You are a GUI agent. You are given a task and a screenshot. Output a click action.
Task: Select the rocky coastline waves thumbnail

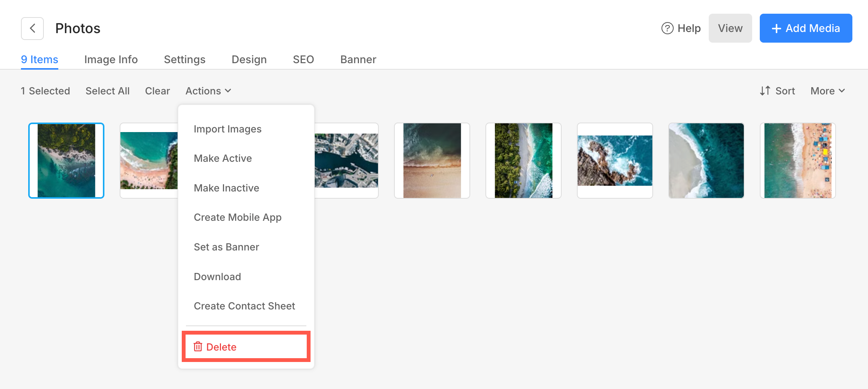pos(615,160)
